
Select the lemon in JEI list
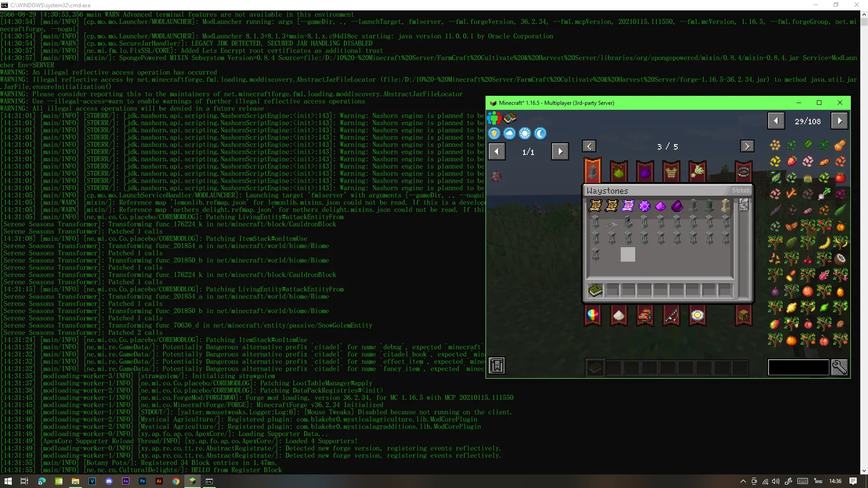tap(792, 308)
